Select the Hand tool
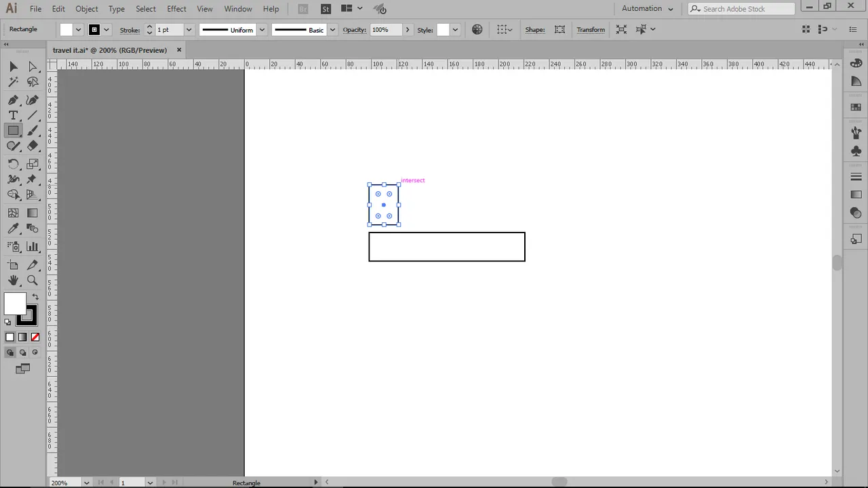Screen dimensions: 868x488 pyautogui.click(x=13, y=280)
